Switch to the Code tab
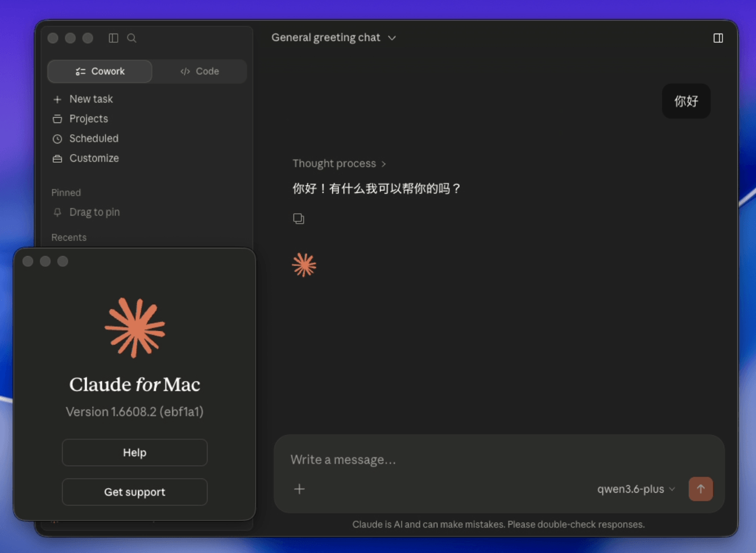Image resolution: width=756 pixels, height=553 pixels. tap(200, 71)
